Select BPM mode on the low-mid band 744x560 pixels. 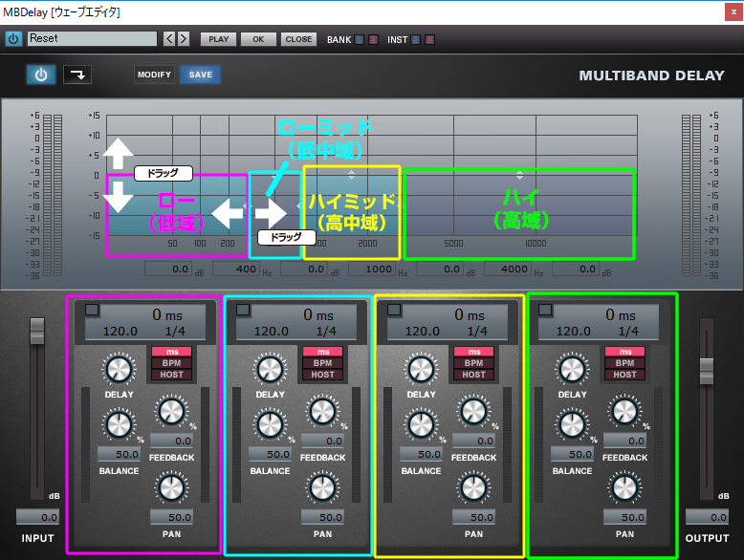(322, 363)
